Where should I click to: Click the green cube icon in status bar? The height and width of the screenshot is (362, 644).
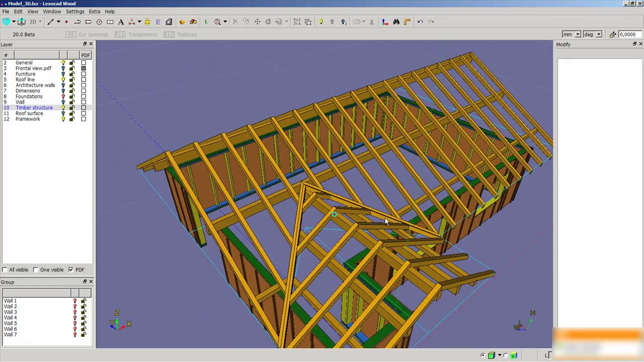492,355
